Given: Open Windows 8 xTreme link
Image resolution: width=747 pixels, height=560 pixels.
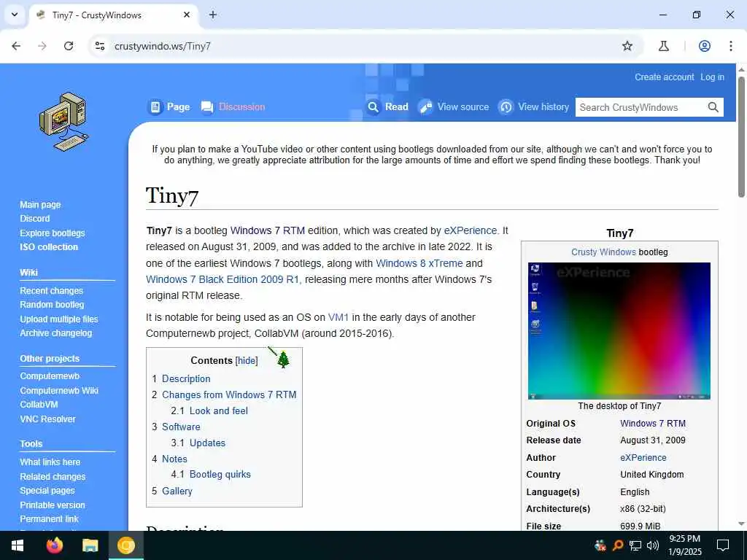Looking at the screenshot, I should click(x=419, y=263).
